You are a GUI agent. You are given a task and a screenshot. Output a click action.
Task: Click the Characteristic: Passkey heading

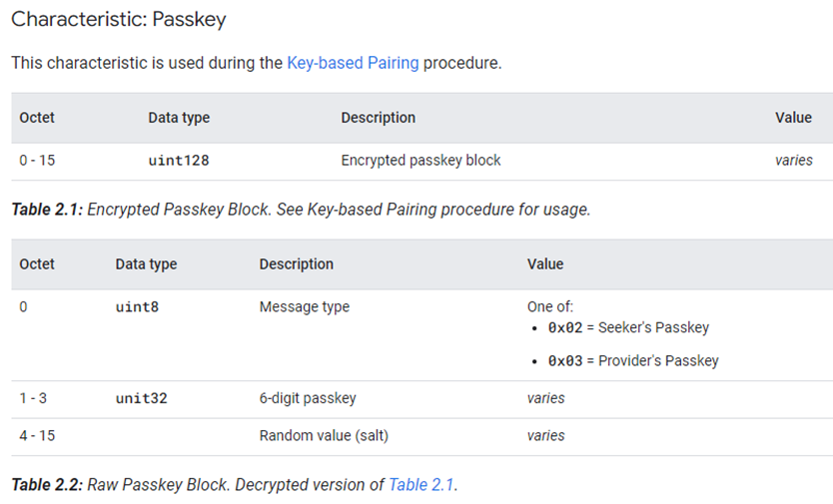[x=119, y=19]
